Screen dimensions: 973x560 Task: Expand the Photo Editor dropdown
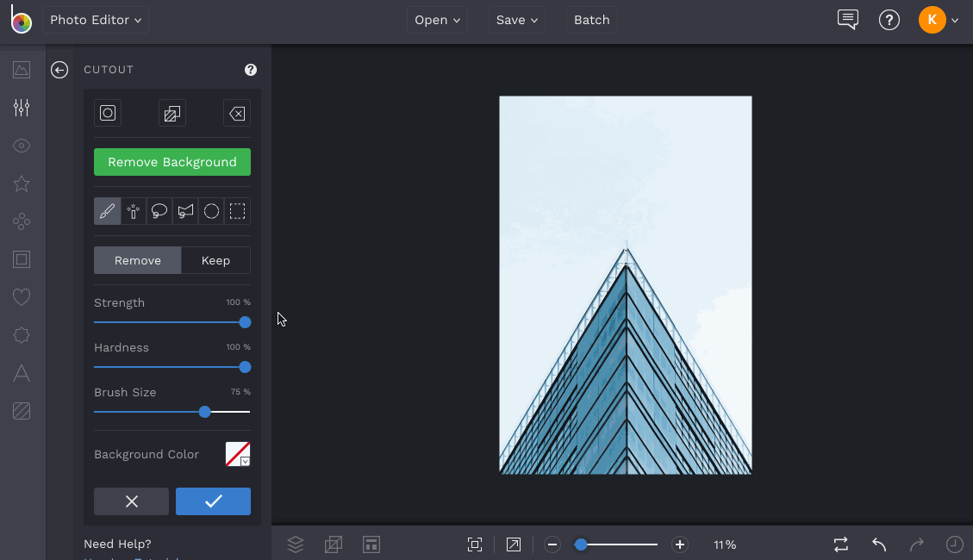pyautogui.click(x=96, y=20)
